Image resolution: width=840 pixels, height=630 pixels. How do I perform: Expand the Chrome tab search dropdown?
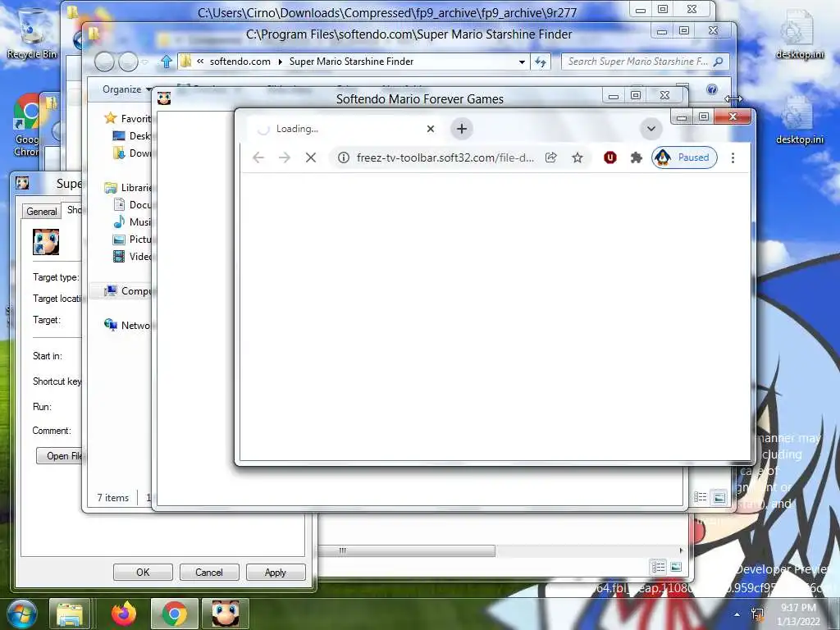651,129
